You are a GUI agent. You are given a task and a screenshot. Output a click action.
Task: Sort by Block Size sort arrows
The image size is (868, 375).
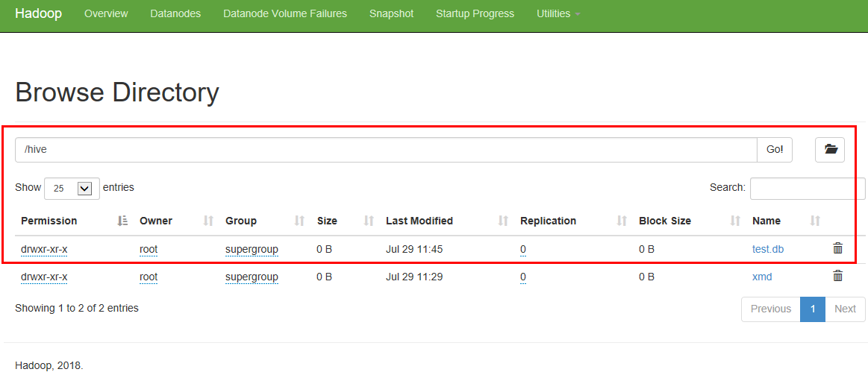tap(735, 221)
